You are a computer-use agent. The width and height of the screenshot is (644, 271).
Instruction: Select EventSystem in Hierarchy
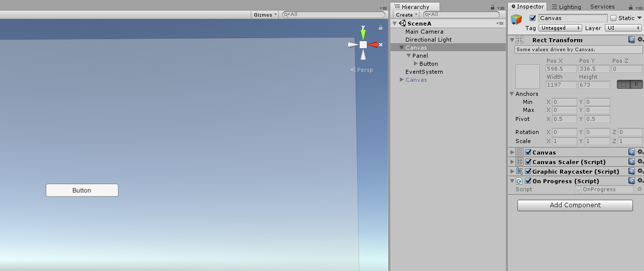pos(424,72)
